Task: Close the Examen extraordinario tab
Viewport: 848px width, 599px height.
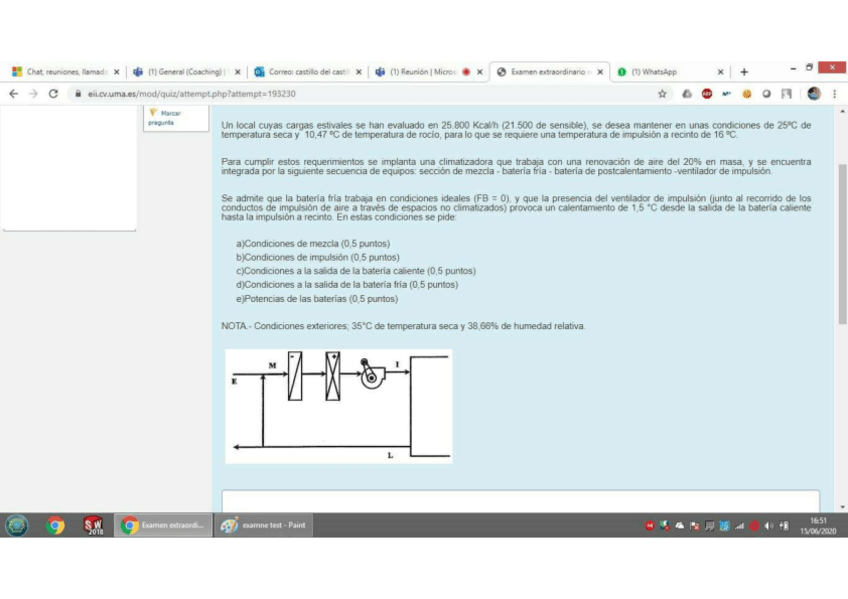Action: pos(600,72)
